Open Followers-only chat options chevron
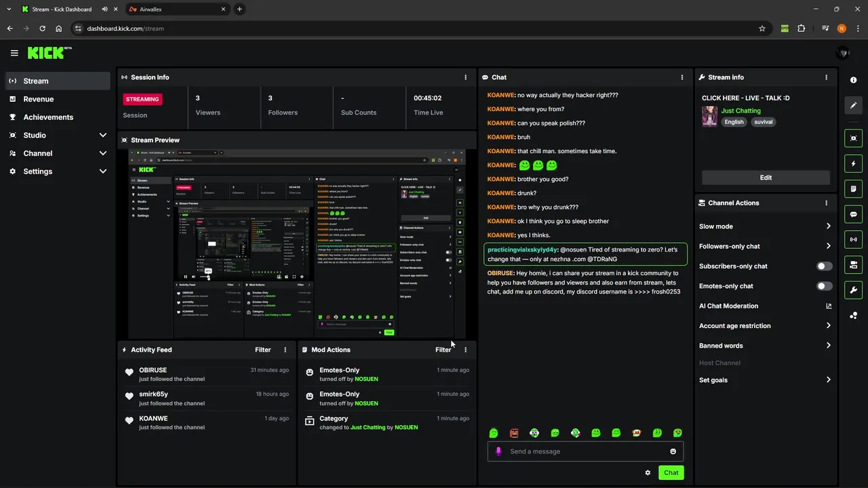This screenshot has height=488, width=868. [828, 246]
